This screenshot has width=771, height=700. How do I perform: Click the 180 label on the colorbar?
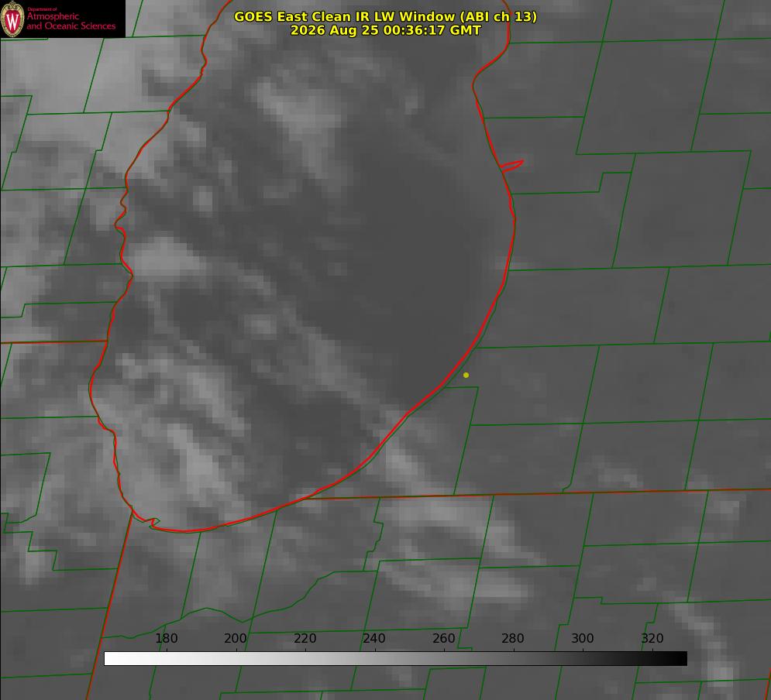[x=166, y=638]
